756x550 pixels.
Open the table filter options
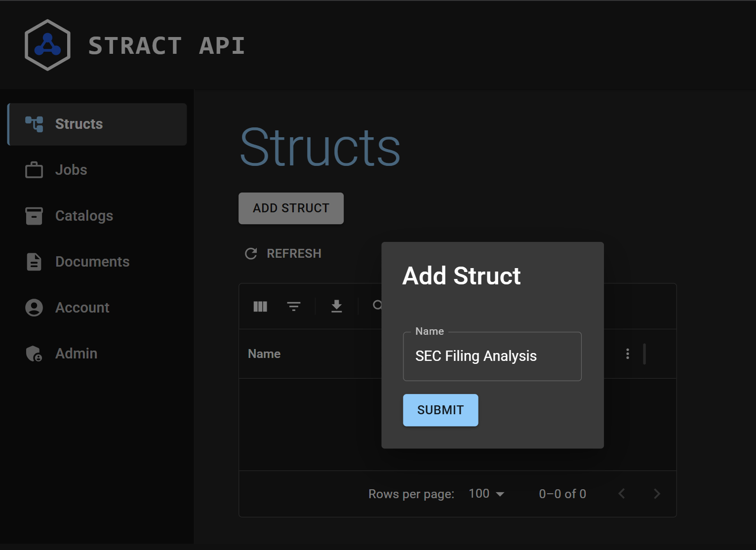[x=294, y=307]
